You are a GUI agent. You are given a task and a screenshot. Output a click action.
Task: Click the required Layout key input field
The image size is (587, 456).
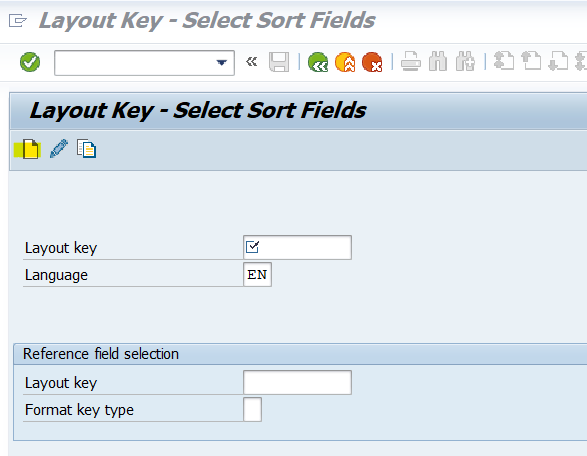pos(297,247)
